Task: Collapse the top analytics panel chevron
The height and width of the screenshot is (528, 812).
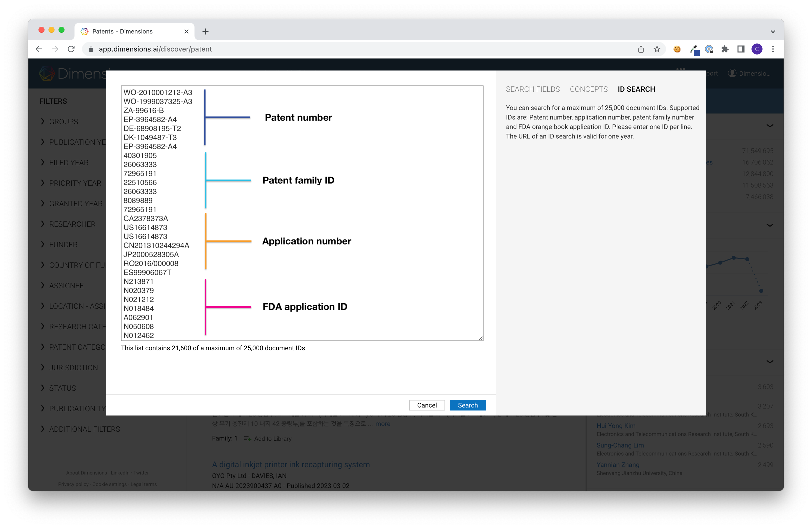Action: [770, 125]
